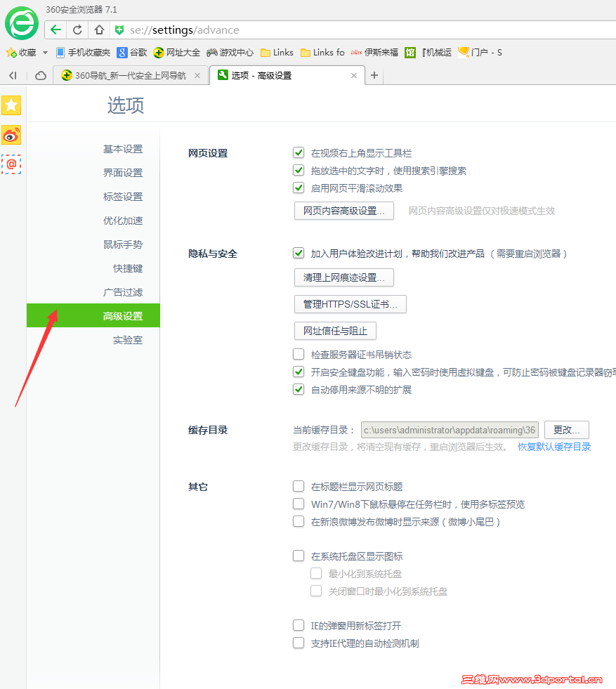Enable 在新浪微博发布微博时显示来源 checkbox
Screen dimensions: 616x689
coord(299,521)
